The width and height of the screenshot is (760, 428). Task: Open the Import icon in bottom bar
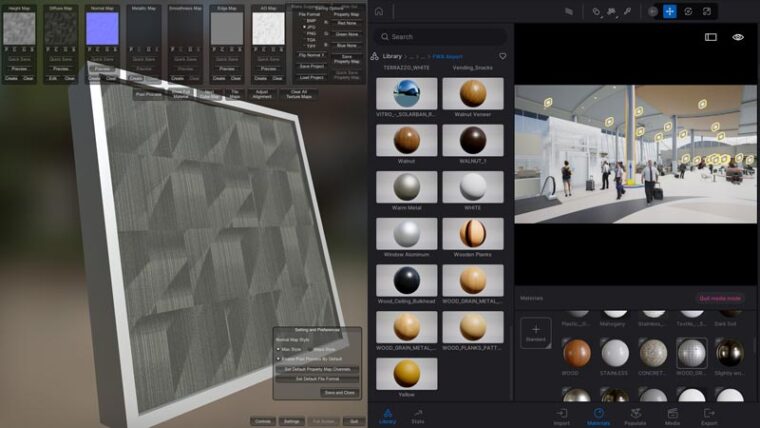pos(562,416)
